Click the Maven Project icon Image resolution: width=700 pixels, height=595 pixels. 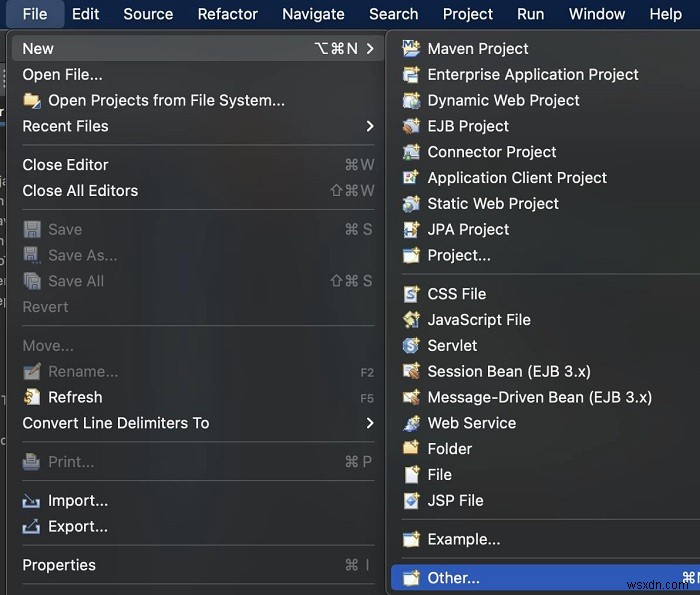tap(411, 48)
